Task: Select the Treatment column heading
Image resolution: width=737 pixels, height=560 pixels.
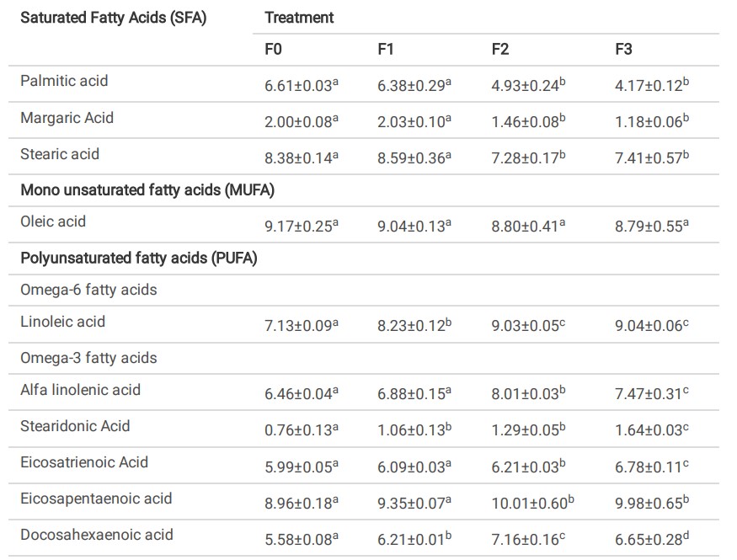Action: [x=299, y=17]
